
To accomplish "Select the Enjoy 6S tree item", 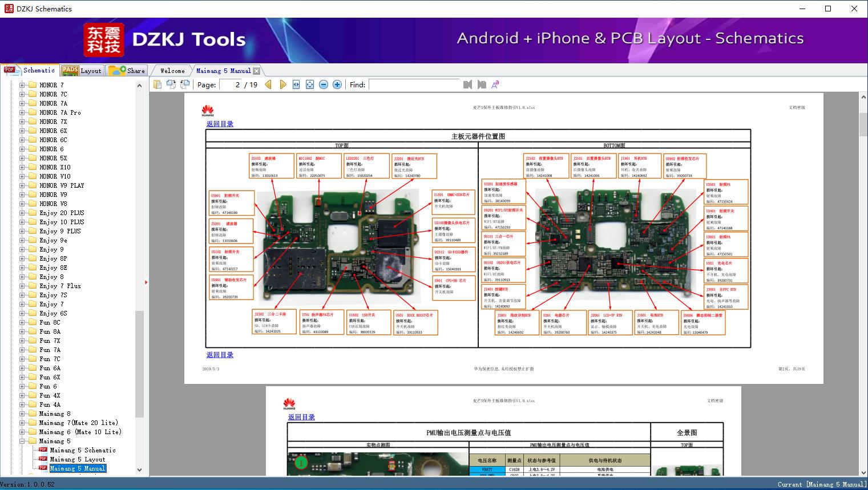I will point(53,313).
